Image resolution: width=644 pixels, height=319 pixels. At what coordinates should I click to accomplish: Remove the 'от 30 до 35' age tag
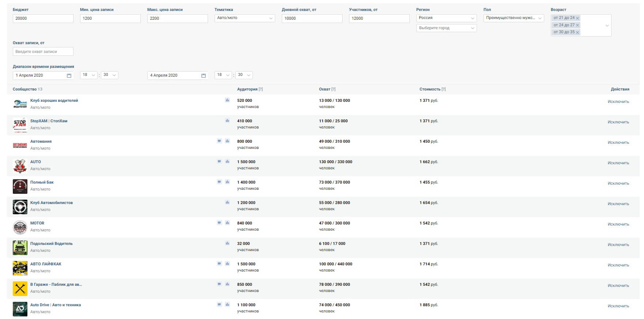pos(577,32)
